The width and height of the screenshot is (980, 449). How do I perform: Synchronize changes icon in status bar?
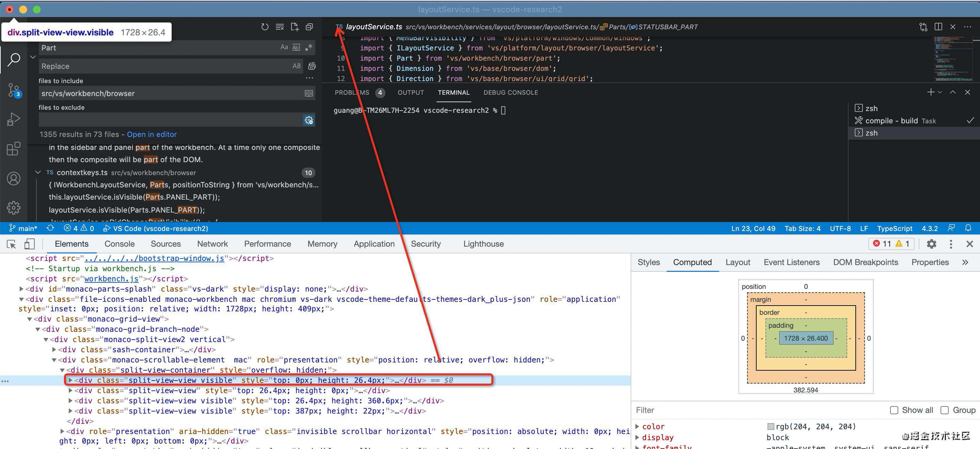(50, 228)
